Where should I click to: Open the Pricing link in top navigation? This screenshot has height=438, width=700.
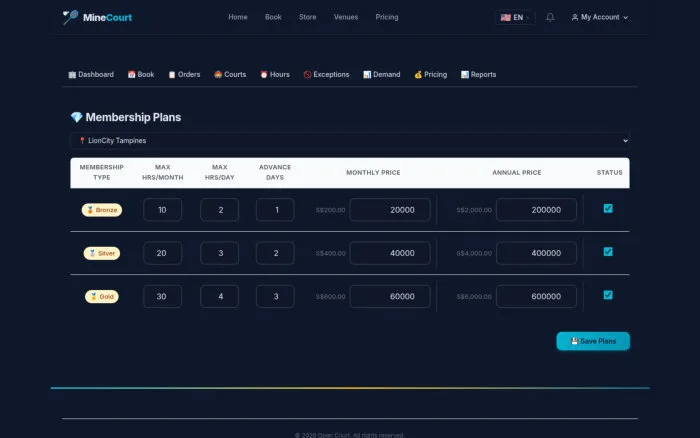point(387,17)
